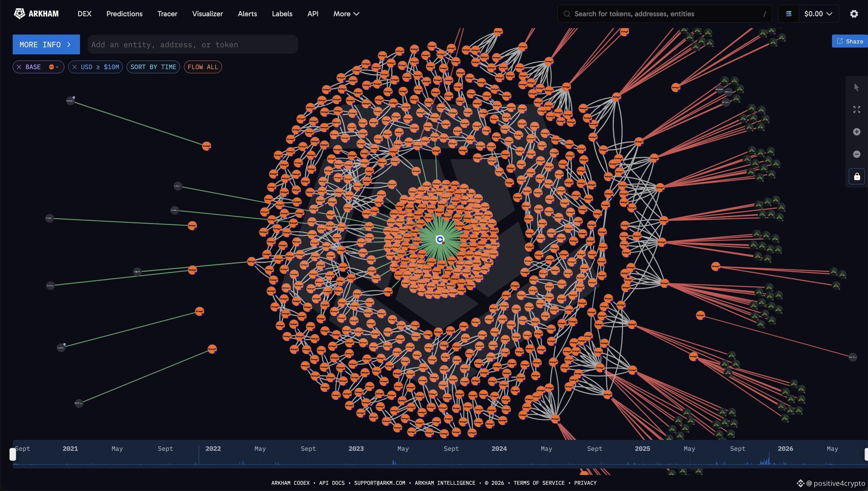Go to Labels
The height and width of the screenshot is (491, 868).
coord(282,14)
